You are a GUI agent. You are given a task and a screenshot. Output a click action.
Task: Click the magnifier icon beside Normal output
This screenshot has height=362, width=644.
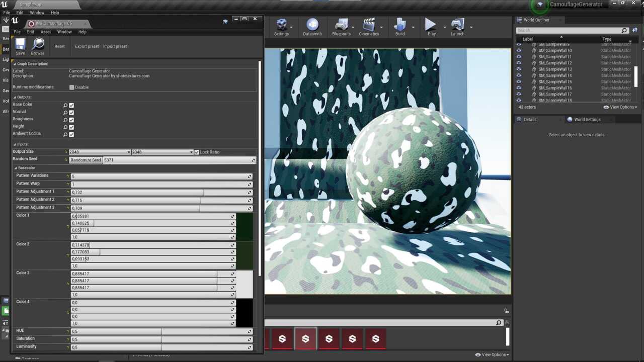65,113
